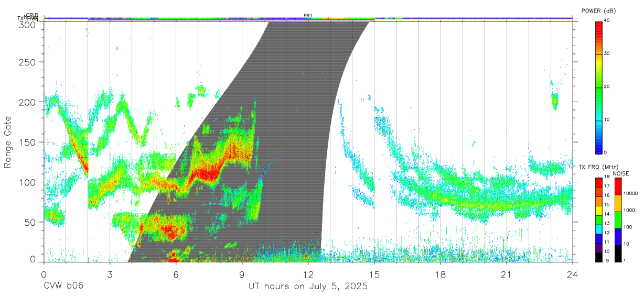Viewport: 644px width, 297px height.
Task: Click the overlapping CPID label at the top left
Action: pyautogui.click(x=31, y=16)
